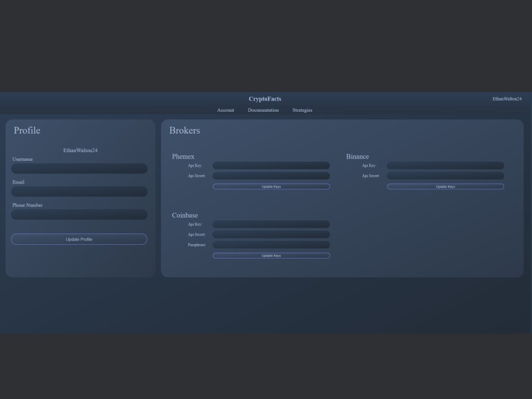Click the EthanWalton24 name inside the Profile card
This screenshot has height=399, width=532.
[x=80, y=150]
